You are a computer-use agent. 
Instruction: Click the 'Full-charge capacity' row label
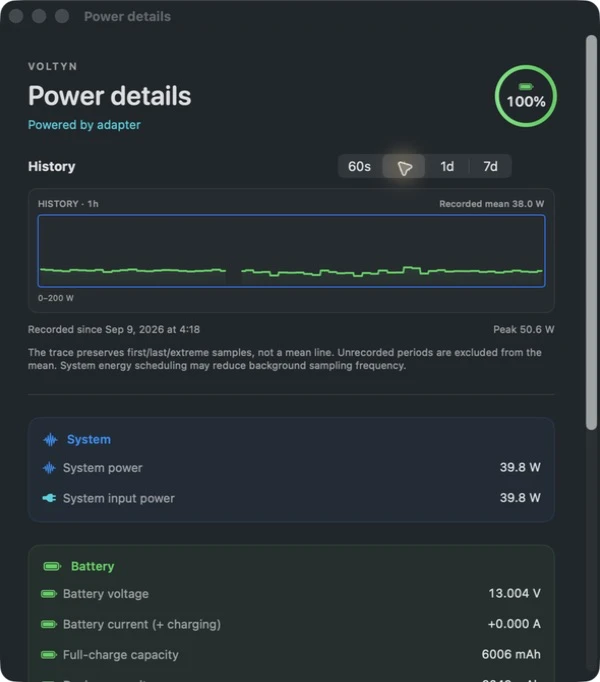click(x=121, y=655)
